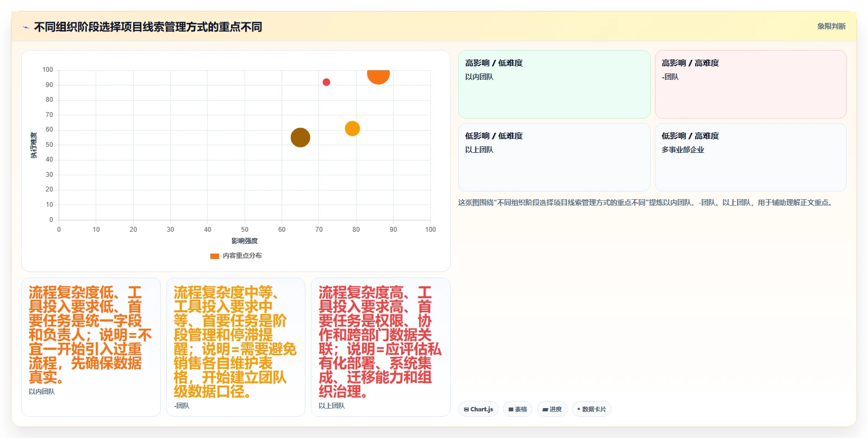
Task: Click the page title 不同组织阶段选择项目线索管理方式的重点不同
Action: [x=148, y=27]
